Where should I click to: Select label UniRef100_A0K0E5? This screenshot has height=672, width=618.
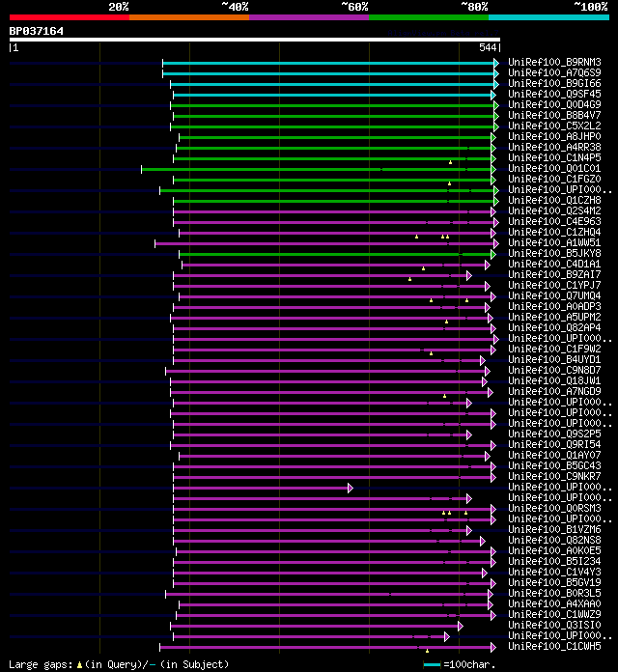(x=554, y=550)
